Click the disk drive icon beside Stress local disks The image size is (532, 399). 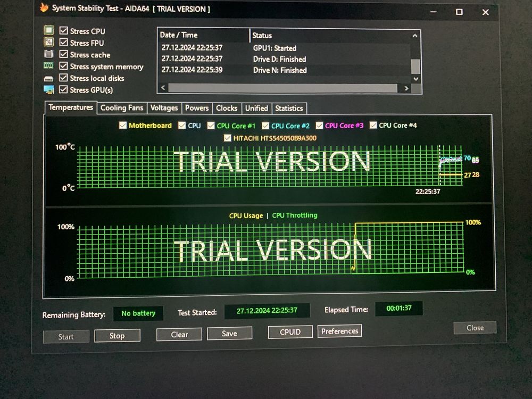(48, 79)
